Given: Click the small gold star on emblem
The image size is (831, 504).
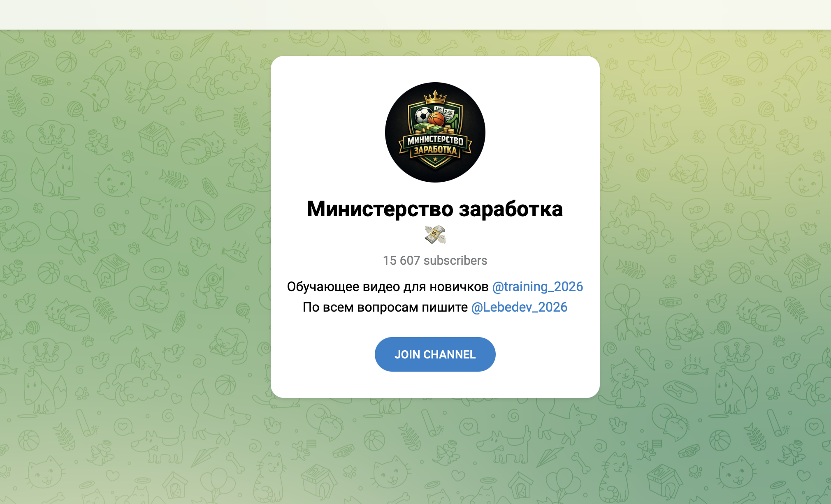Looking at the screenshot, I should [x=435, y=159].
